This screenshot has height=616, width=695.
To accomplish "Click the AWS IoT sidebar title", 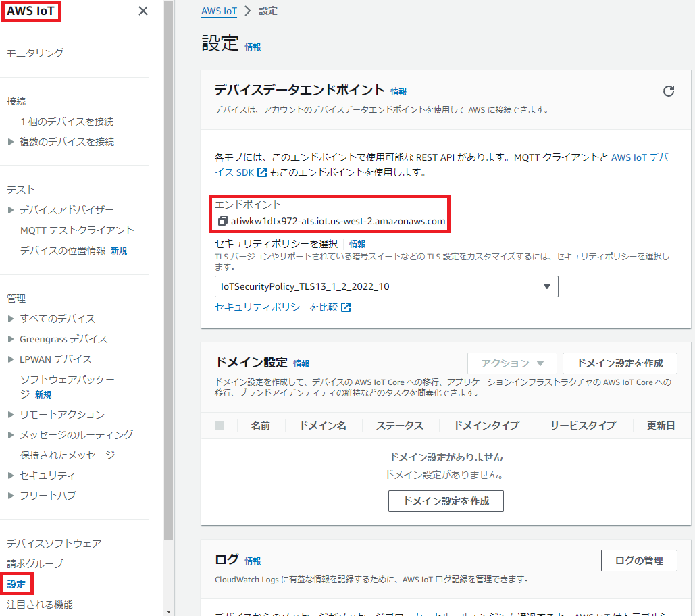I will pyautogui.click(x=30, y=11).
